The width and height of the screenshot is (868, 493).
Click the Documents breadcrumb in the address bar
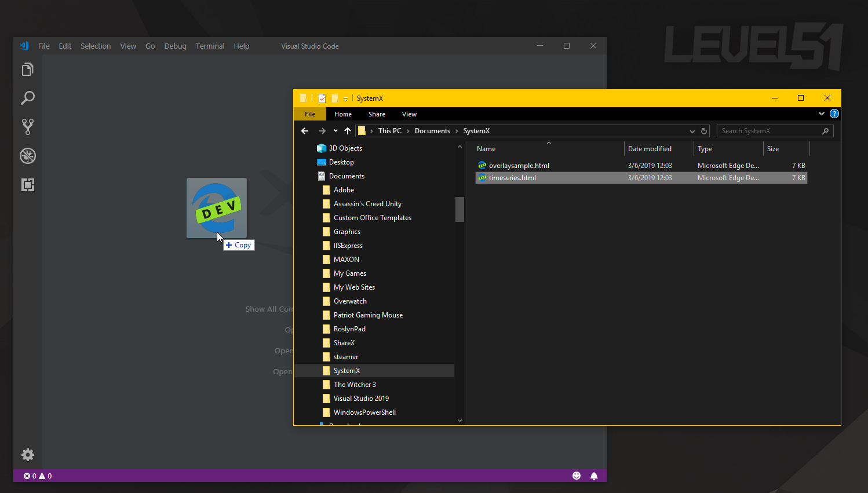coord(432,131)
